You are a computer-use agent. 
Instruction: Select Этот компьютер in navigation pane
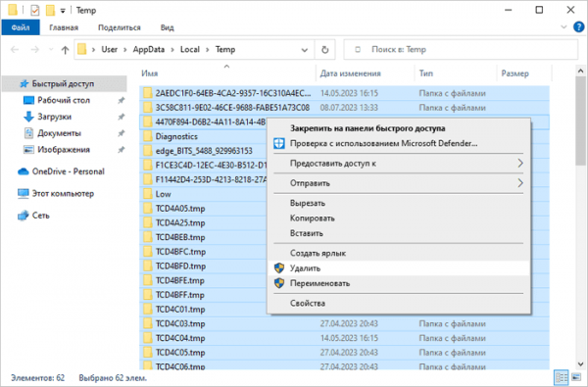(63, 194)
